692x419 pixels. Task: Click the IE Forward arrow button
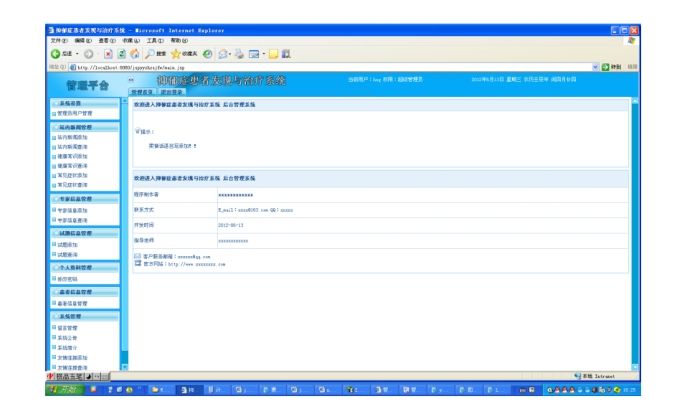coord(89,54)
